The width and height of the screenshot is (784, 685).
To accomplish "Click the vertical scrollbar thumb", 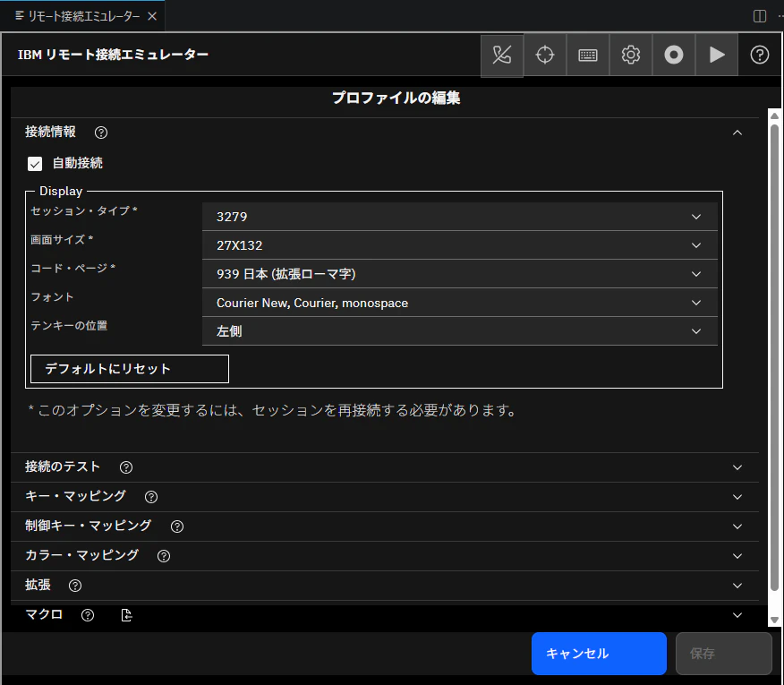I will click(x=774, y=358).
